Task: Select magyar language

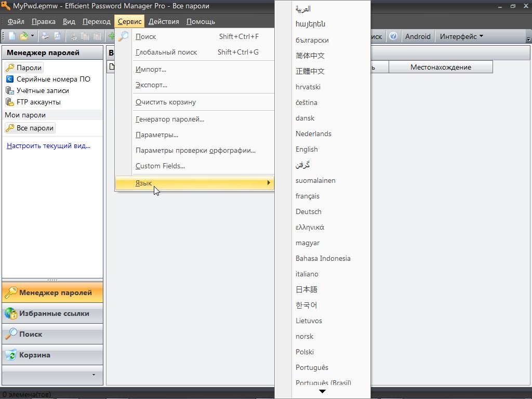Action: pos(323,243)
